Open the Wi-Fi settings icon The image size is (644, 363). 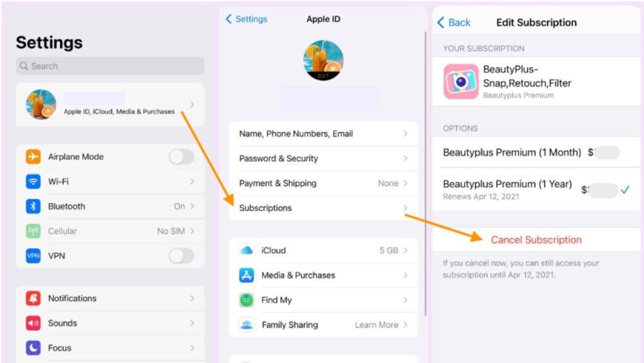(x=33, y=181)
